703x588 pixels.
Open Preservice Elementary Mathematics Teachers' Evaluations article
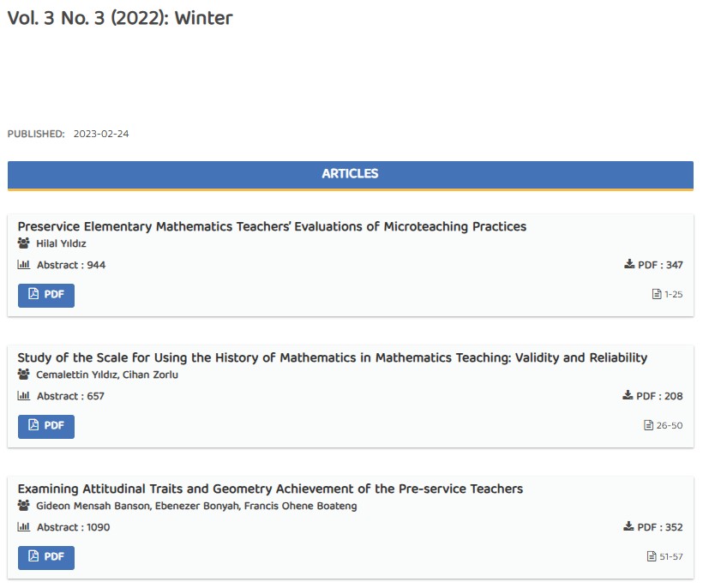click(x=272, y=226)
